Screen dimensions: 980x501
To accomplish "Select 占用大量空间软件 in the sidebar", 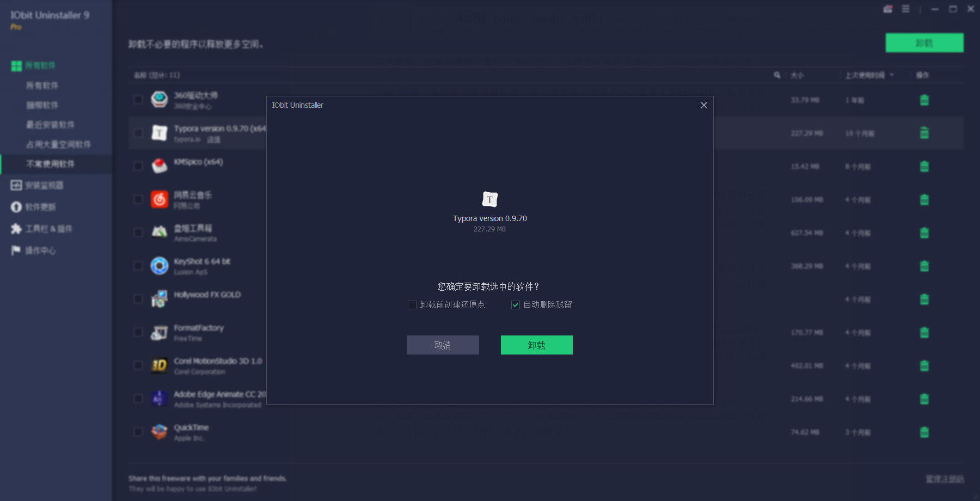I will tap(58, 145).
